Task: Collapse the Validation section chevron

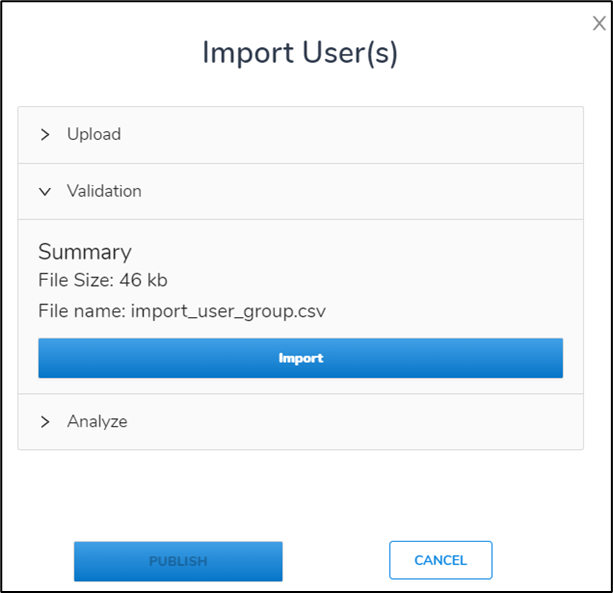Action: coord(45,192)
